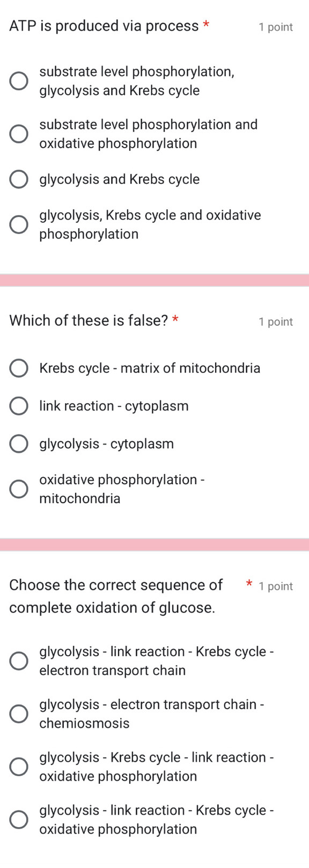Click "1 point" label on second question

(275, 321)
